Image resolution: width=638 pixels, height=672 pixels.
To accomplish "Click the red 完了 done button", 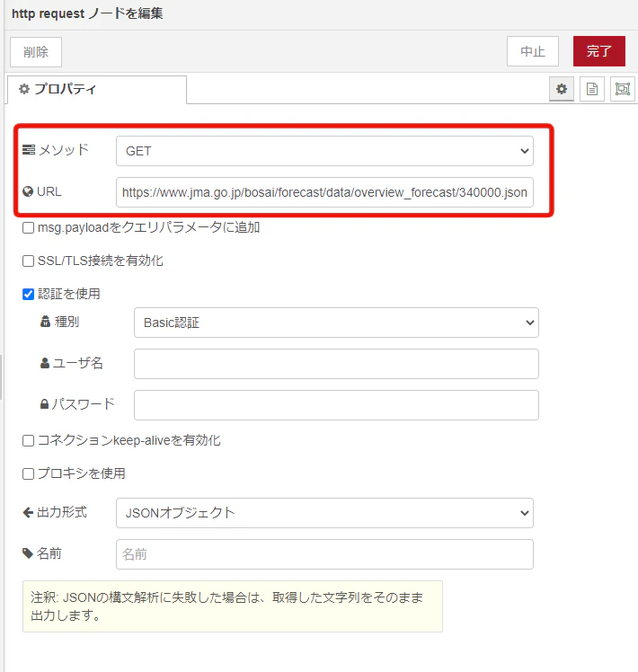I will pos(599,51).
